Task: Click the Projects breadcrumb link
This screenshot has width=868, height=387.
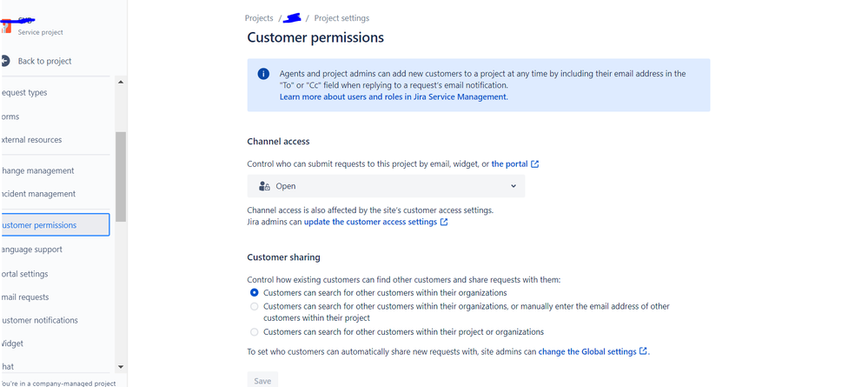Action: 259,18
